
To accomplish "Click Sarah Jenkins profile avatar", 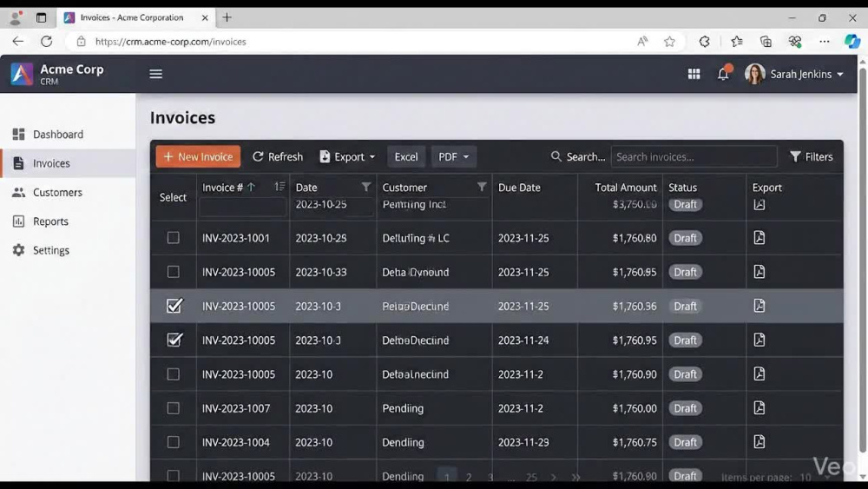I will 754,74.
